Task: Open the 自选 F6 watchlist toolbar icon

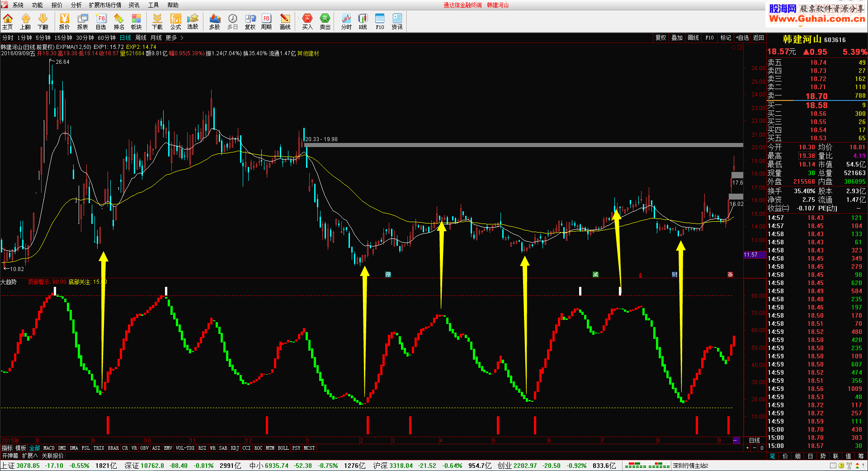Action: [x=101, y=21]
